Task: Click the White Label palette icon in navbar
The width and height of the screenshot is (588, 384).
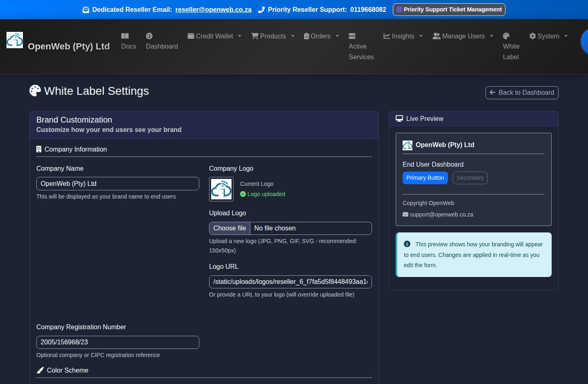Action: (506, 36)
